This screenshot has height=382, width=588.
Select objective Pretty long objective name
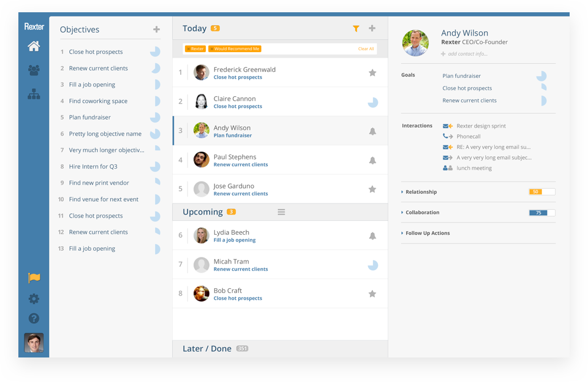(x=105, y=134)
